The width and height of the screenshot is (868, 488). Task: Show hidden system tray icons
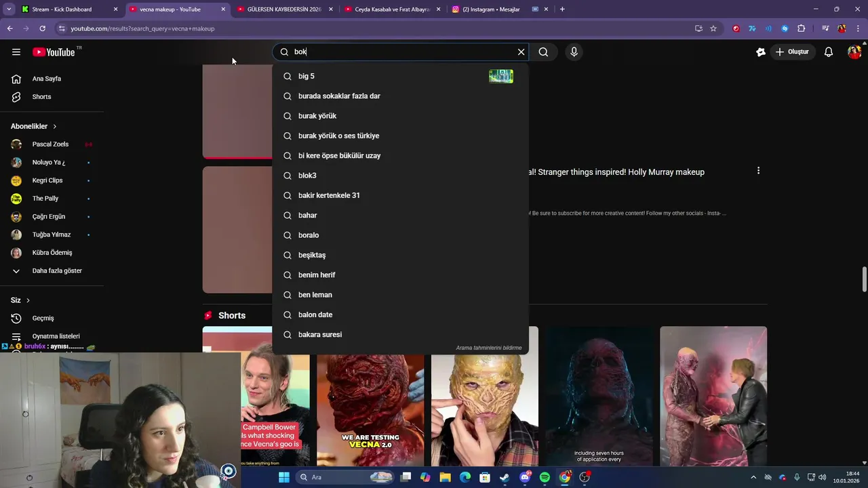coord(753,477)
